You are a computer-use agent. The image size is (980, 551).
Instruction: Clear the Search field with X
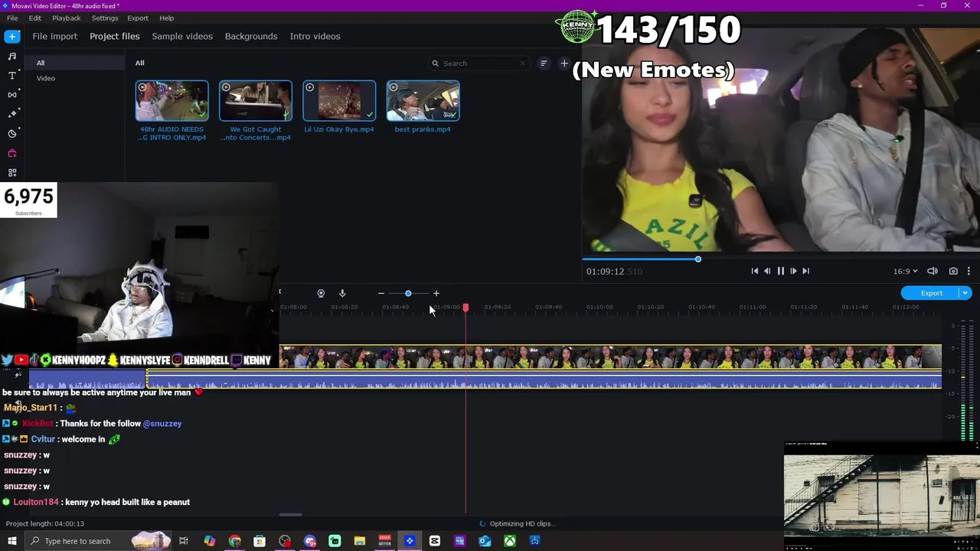(523, 64)
